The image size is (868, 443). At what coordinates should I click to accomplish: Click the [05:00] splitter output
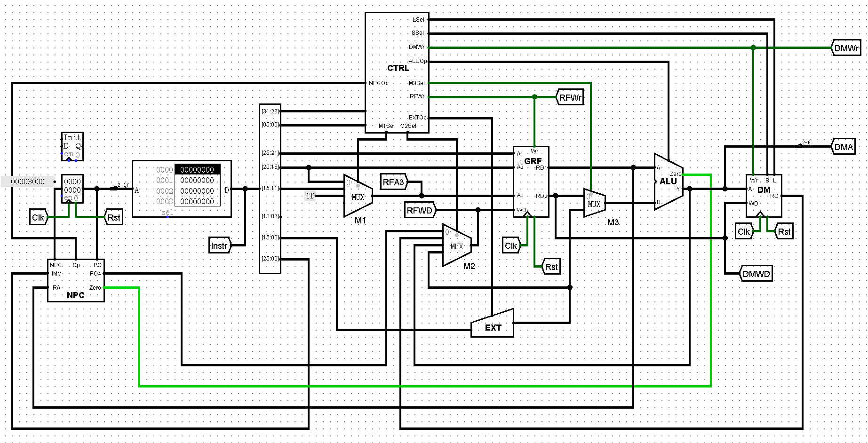point(271,125)
